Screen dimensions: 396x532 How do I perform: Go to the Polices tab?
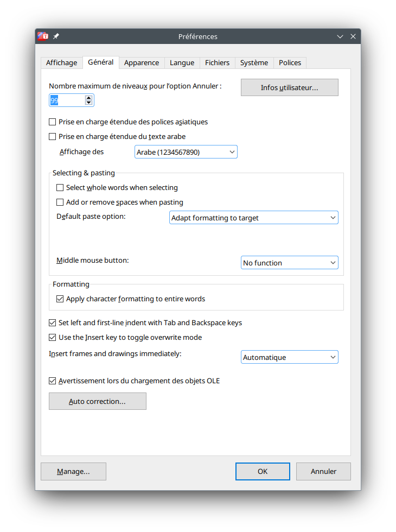coord(290,63)
